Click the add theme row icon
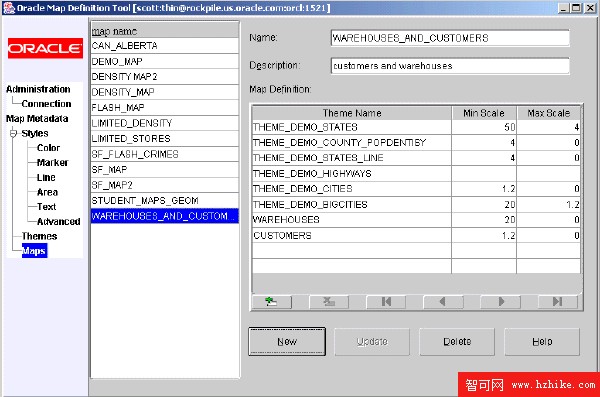 pos(272,302)
